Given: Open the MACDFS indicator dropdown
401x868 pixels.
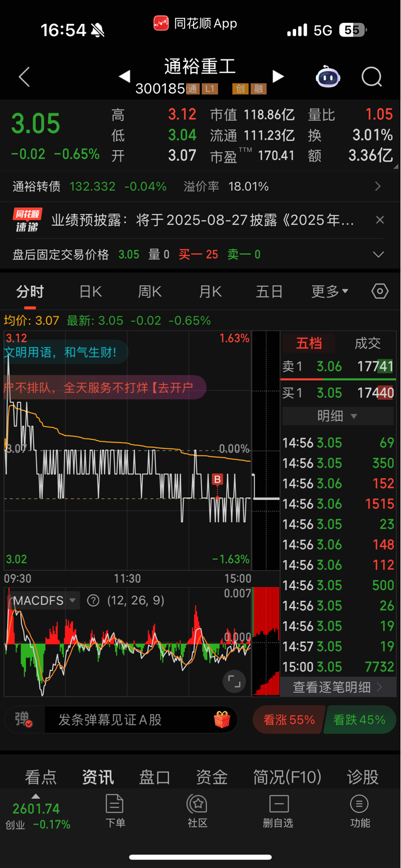Looking at the screenshot, I should click(x=44, y=601).
